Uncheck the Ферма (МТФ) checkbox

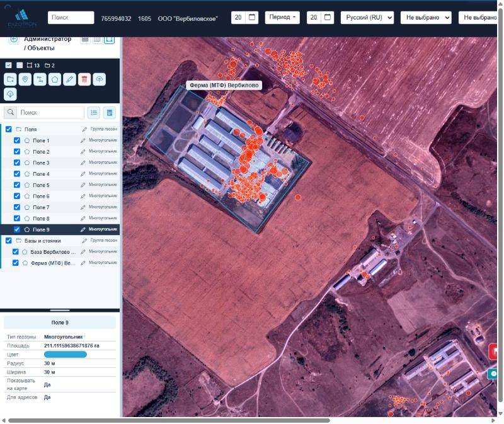pos(15,263)
